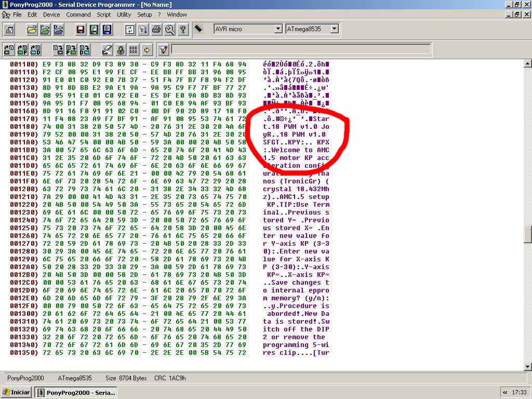
Task: Click the 'Size 8704 Bytes' status bar entry
Action: pos(126,378)
